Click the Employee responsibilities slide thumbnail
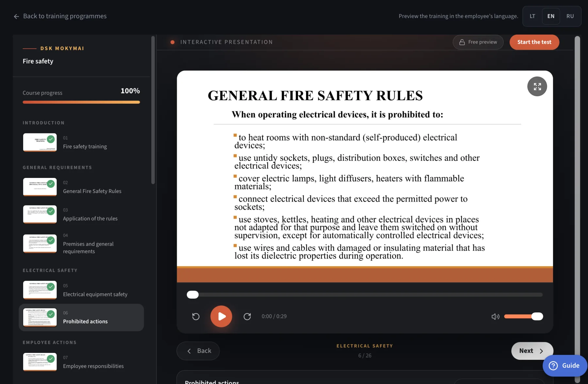 40,362
